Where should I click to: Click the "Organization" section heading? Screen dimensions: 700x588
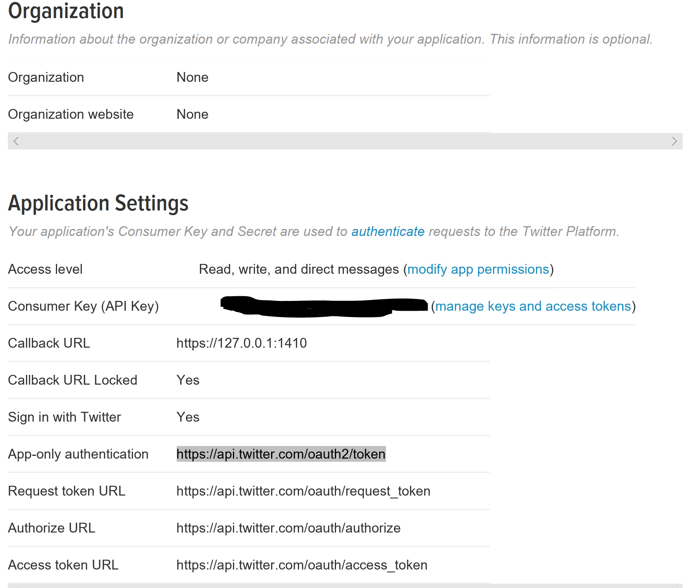[66, 11]
